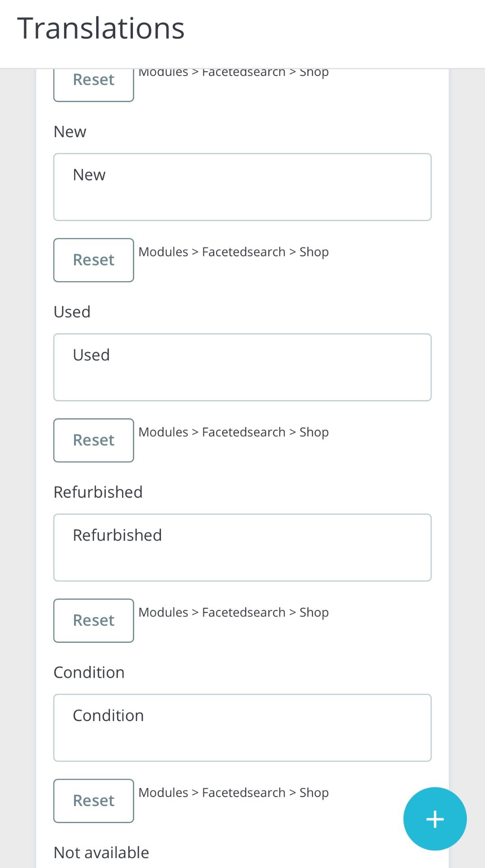The width and height of the screenshot is (485, 868).
Task: Click Reset button below New field
Action: (x=94, y=260)
